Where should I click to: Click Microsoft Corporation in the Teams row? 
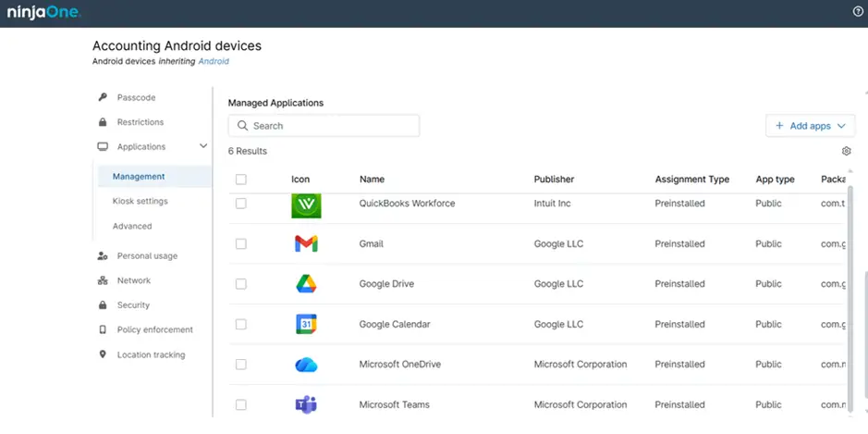point(581,404)
